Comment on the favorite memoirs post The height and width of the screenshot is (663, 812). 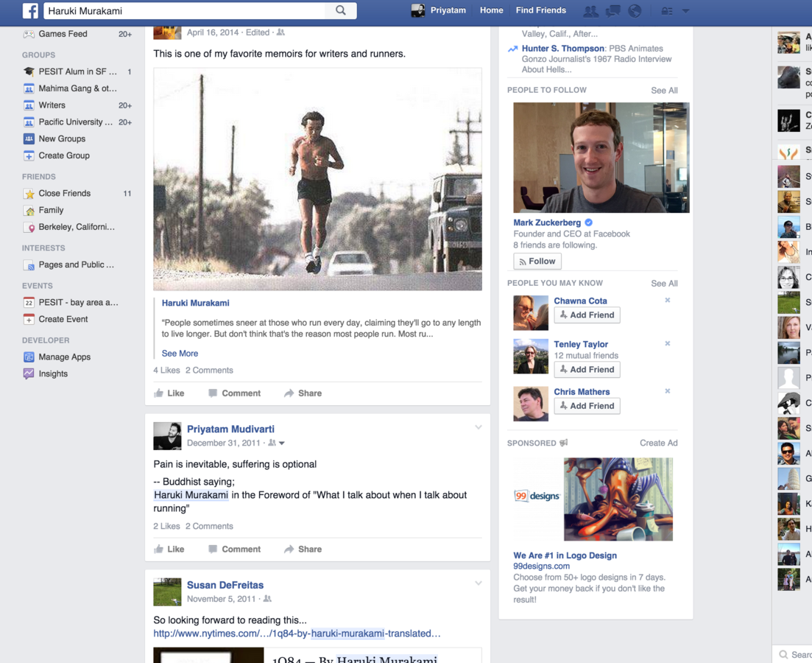pyautogui.click(x=235, y=393)
